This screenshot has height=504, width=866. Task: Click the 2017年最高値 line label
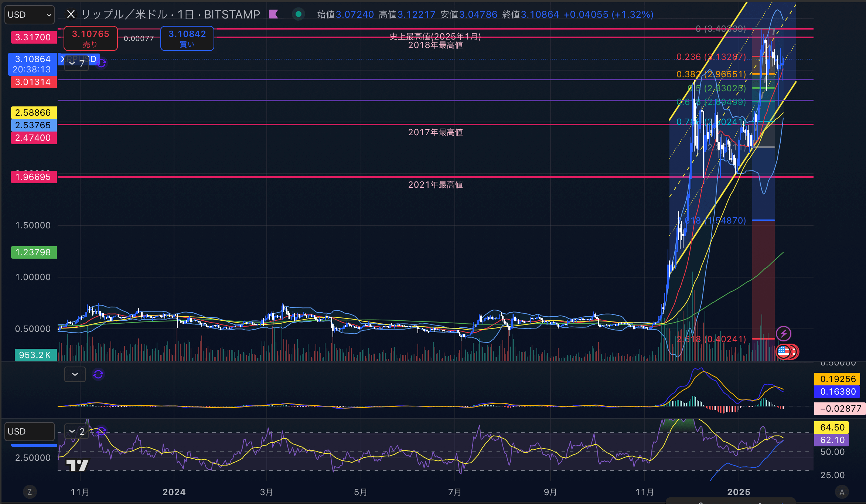click(x=436, y=132)
